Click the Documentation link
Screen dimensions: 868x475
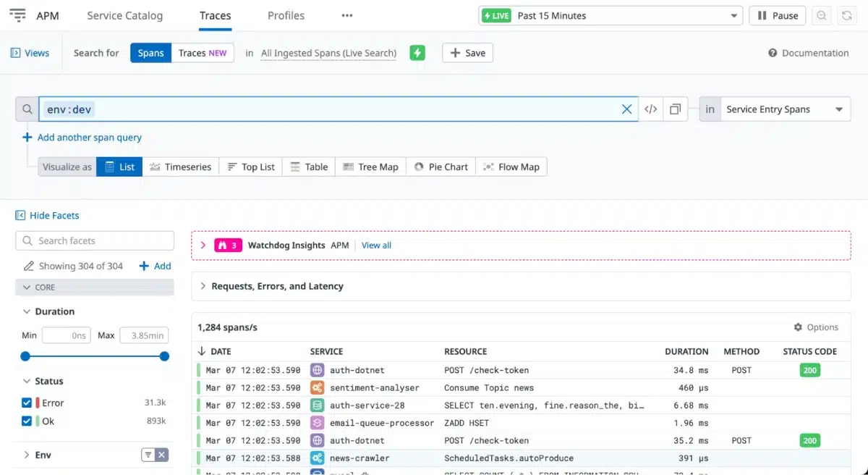[815, 53]
